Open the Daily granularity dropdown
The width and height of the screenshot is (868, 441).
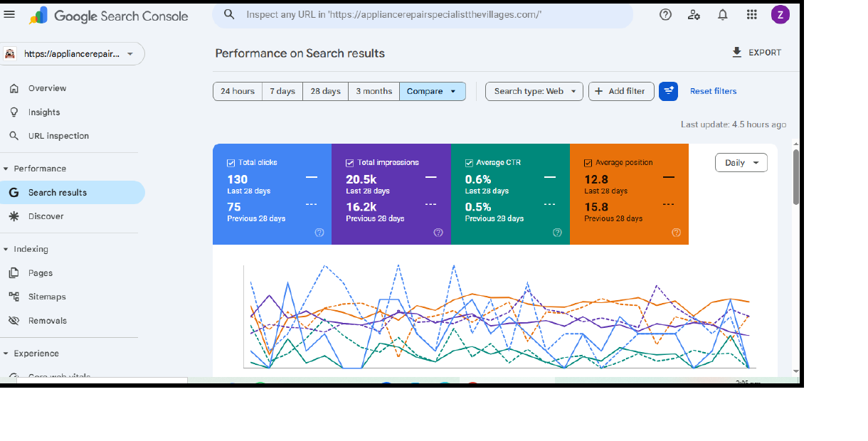(x=741, y=163)
